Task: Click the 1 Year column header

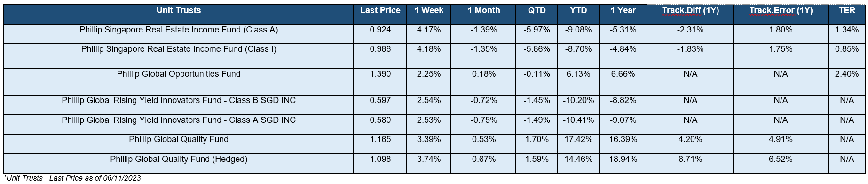Action: (x=623, y=15)
